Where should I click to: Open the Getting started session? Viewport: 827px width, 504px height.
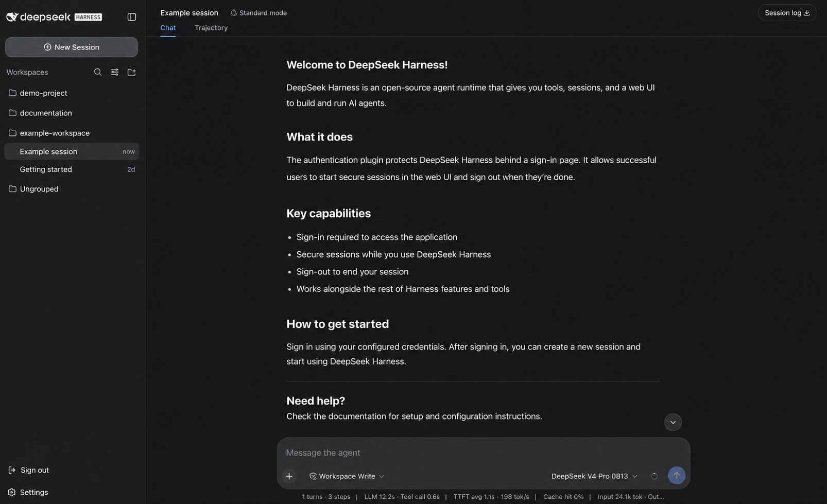[x=72, y=169]
